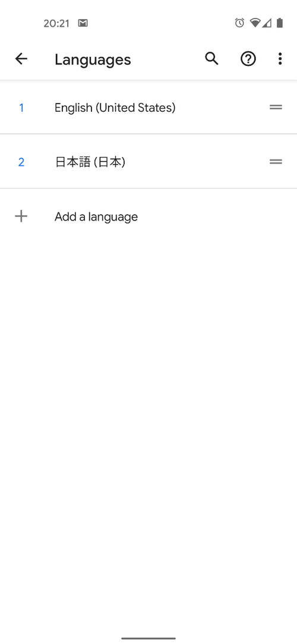
Task: Tap the cellular signal status icon
Action: [x=267, y=23]
